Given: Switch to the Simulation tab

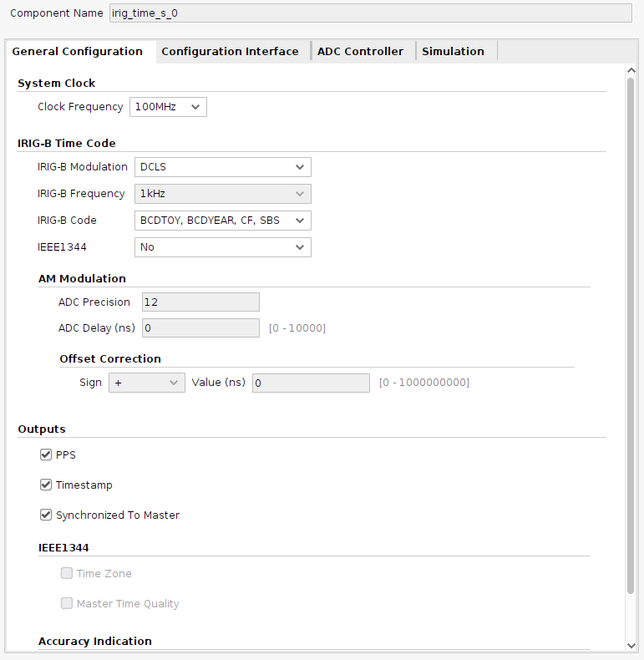Looking at the screenshot, I should [453, 51].
